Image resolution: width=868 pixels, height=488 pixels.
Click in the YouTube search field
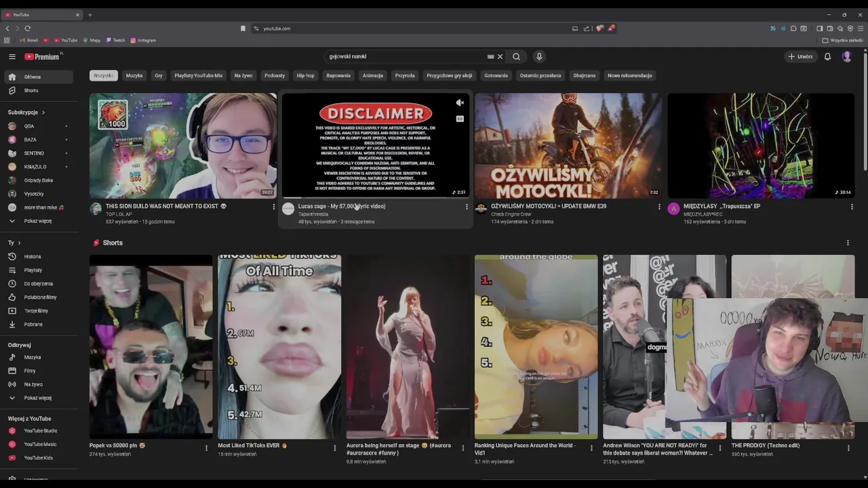point(406,57)
